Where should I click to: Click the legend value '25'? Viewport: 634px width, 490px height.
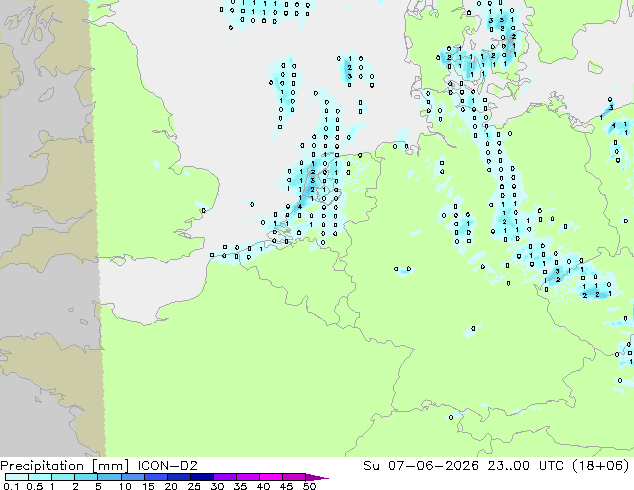pos(194,486)
